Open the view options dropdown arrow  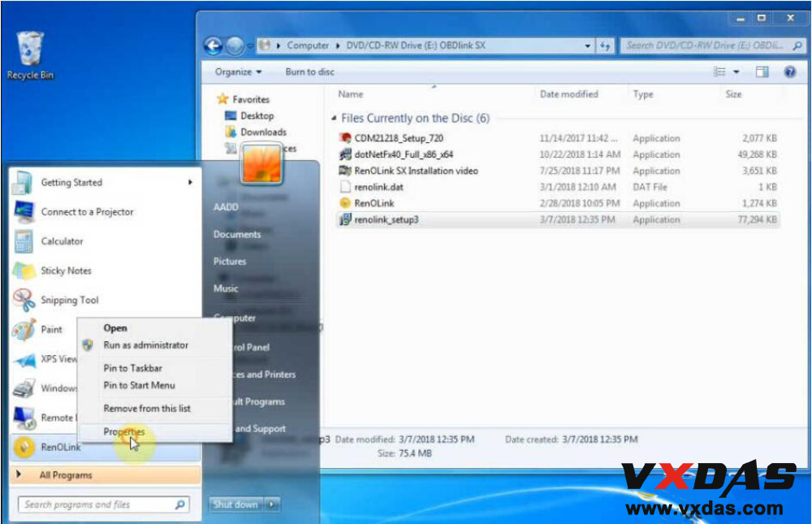736,71
